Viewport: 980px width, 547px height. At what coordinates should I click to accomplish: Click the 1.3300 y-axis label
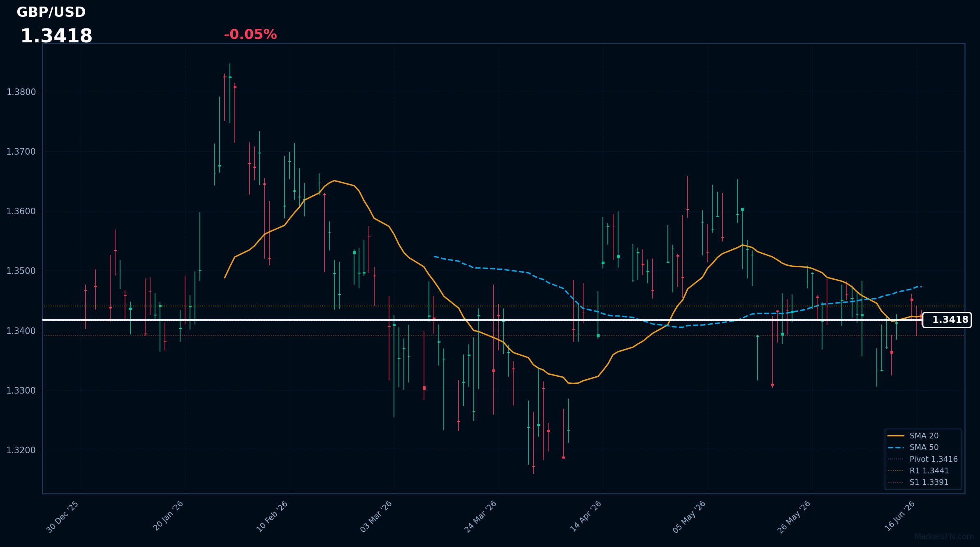tap(21, 390)
